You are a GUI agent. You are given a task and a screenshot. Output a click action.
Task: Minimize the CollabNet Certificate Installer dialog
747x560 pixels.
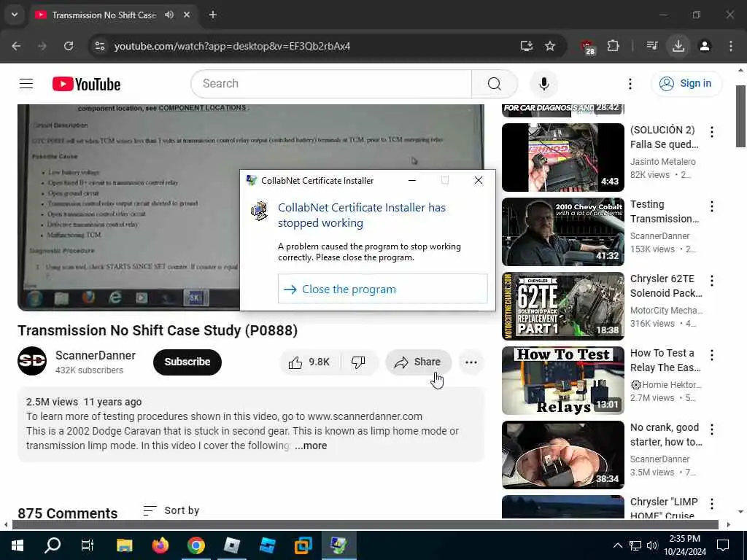tap(412, 181)
